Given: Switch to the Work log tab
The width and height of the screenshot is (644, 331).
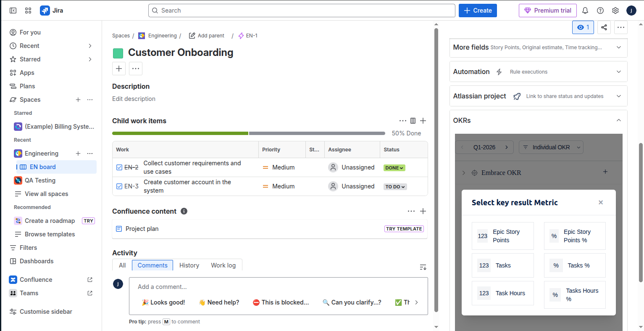Looking at the screenshot, I should coord(223,265).
